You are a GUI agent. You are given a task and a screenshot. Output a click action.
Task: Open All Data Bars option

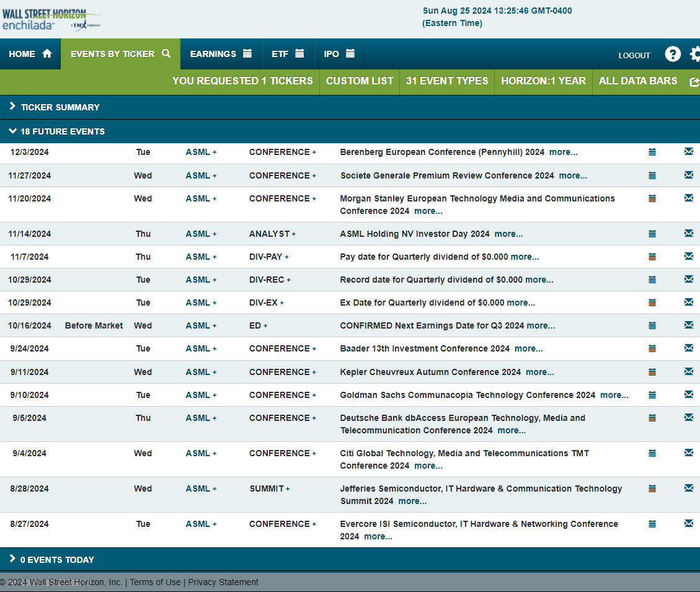[638, 81]
